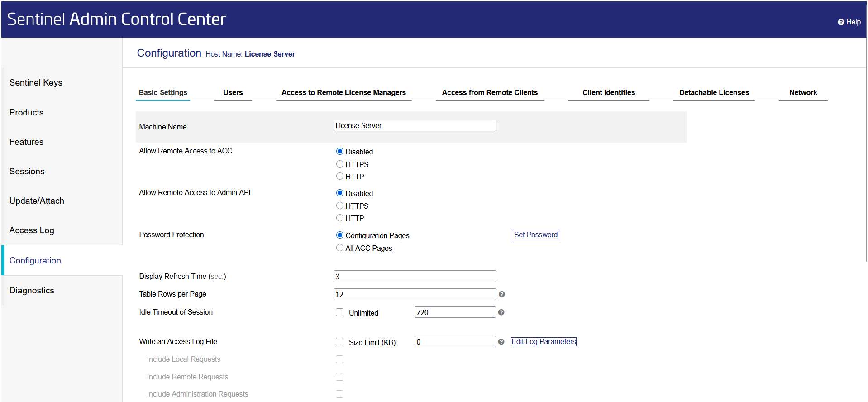The width and height of the screenshot is (868, 402).
Task: Open Edit Log Parameters link
Action: pyautogui.click(x=543, y=341)
